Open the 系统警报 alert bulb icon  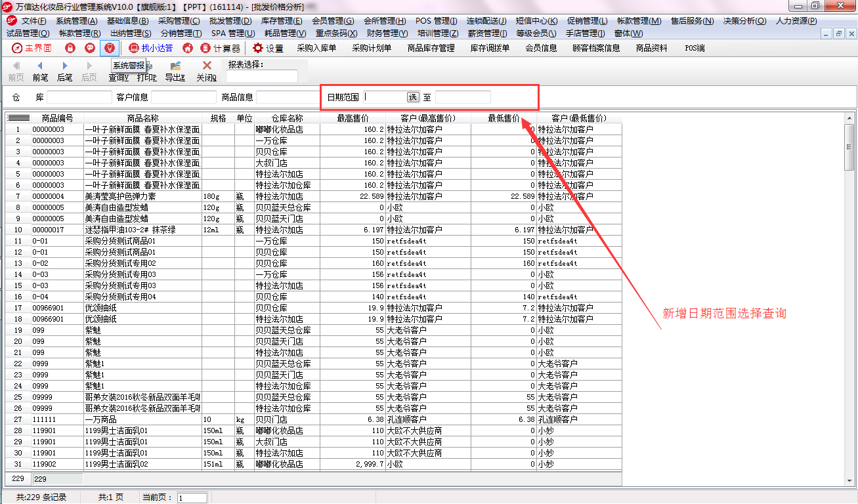(110, 48)
